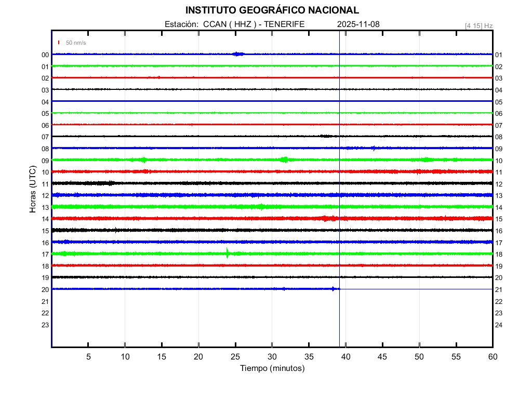Viewport: 532px width, 399px height.
Task: Click the end of the 20h blue trace signal
Action: (338, 289)
